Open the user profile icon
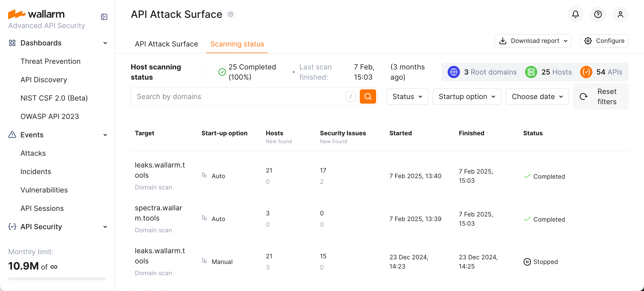 click(620, 14)
